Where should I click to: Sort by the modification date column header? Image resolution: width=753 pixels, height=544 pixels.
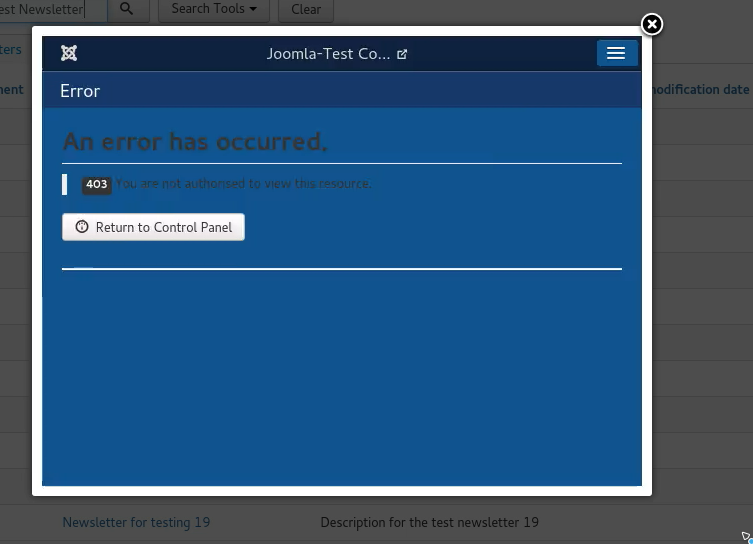pos(700,89)
